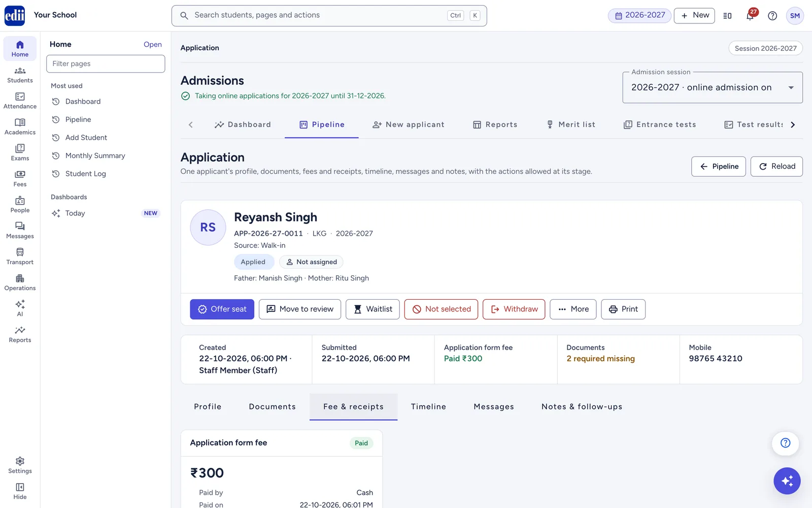Open the SM user avatar menu
The width and height of the screenshot is (812, 508).
[795, 16]
